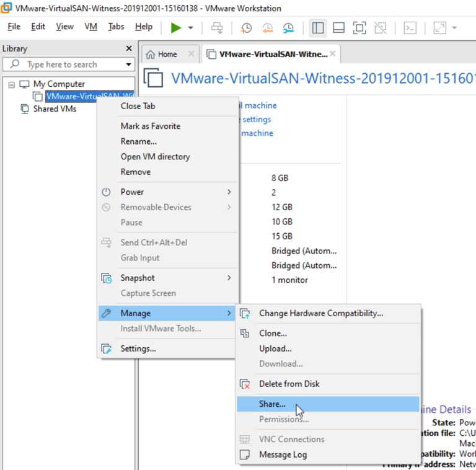This screenshot has height=470, width=476.
Task: Select Clone... from the Manage submenu
Action: pyautogui.click(x=273, y=333)
